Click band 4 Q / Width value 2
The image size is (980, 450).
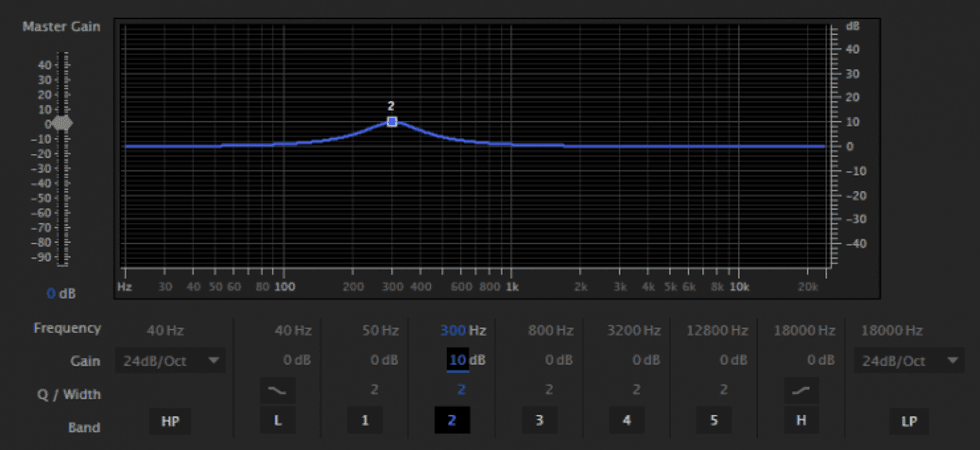pos(636,389)
